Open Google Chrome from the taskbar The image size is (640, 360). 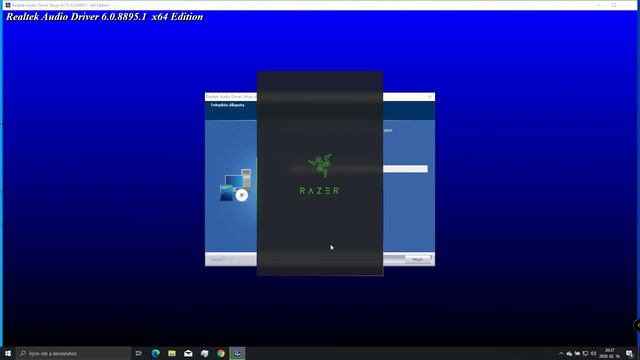(x=221, y=353)
